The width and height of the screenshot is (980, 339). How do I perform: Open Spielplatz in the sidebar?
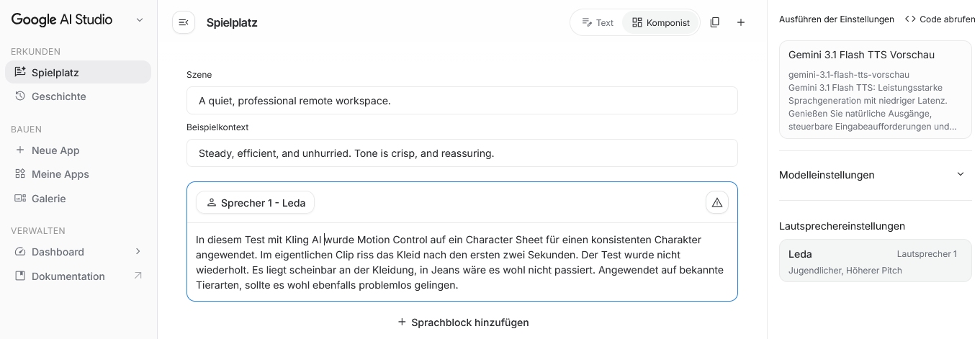click(78, 72)
